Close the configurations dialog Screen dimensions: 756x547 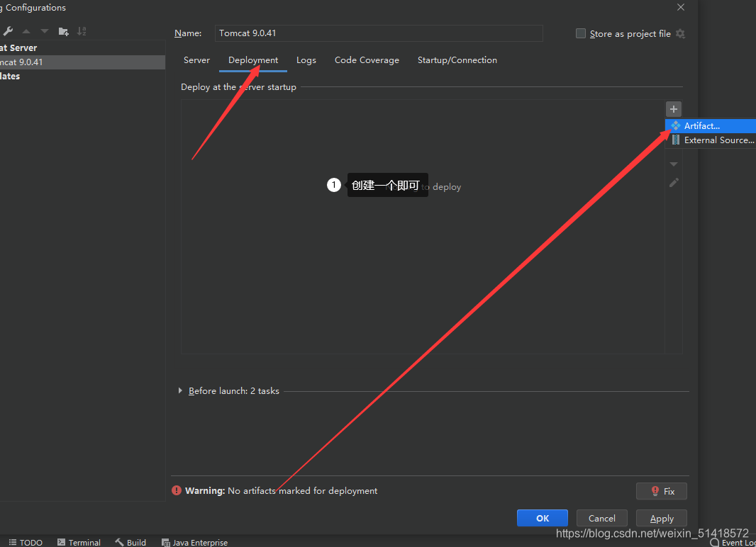(680, 7)
